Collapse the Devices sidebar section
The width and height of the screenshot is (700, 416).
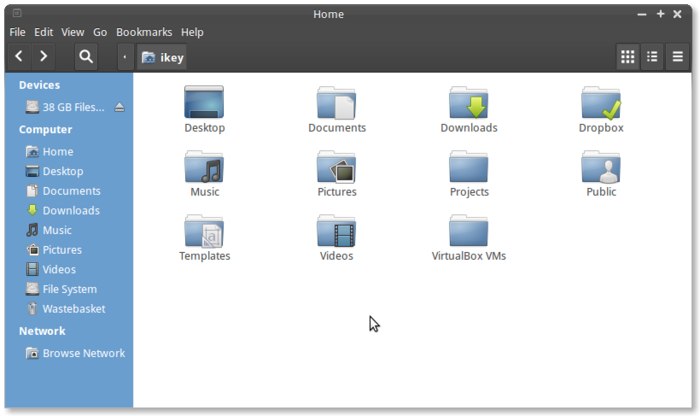click(x=39, y=85)
